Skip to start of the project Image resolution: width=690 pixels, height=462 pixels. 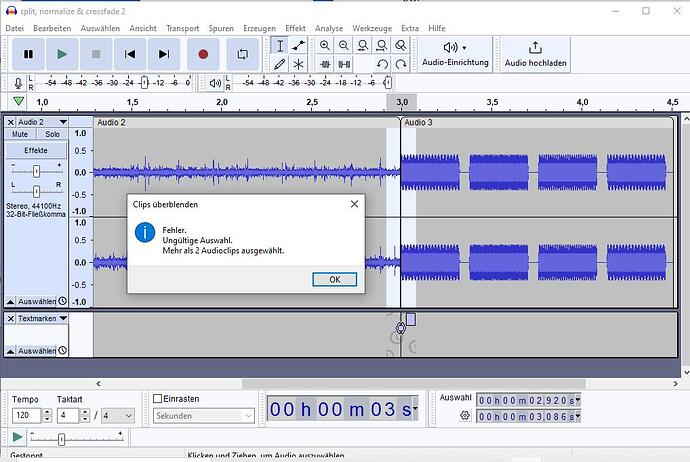pos(129,54)
